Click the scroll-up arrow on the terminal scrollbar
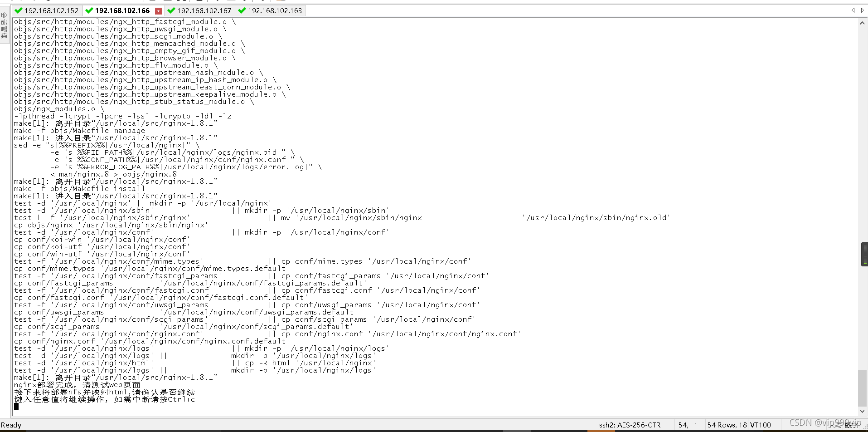Screen dimensions: 868x432 tap(862, 22)
